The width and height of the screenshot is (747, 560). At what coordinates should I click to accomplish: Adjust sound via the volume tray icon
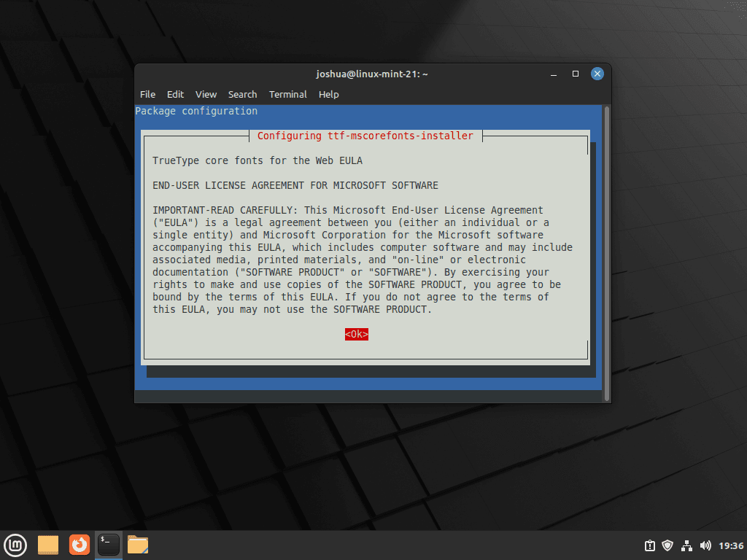[x=705, y=545]
